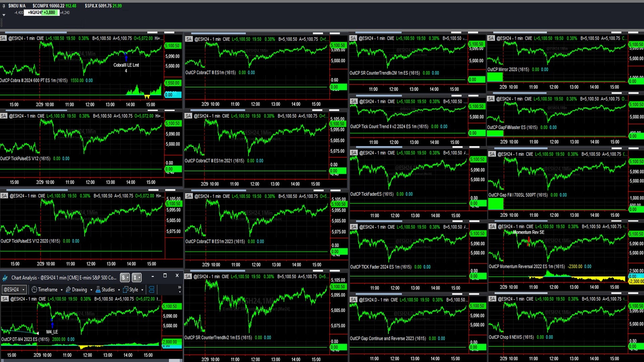Expand the ticker bar triangle arrow
Viewport: 644px width, 362px height.
4,15
